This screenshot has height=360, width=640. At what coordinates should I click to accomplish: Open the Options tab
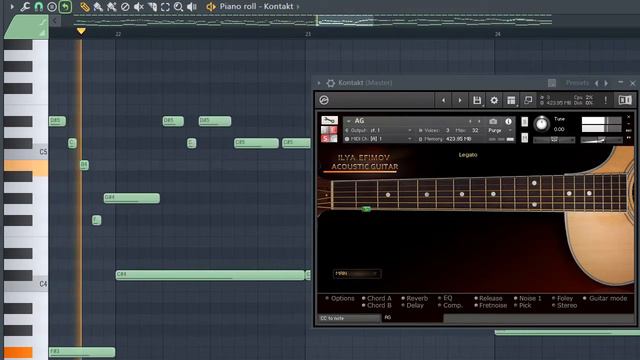tap(340, 298)
